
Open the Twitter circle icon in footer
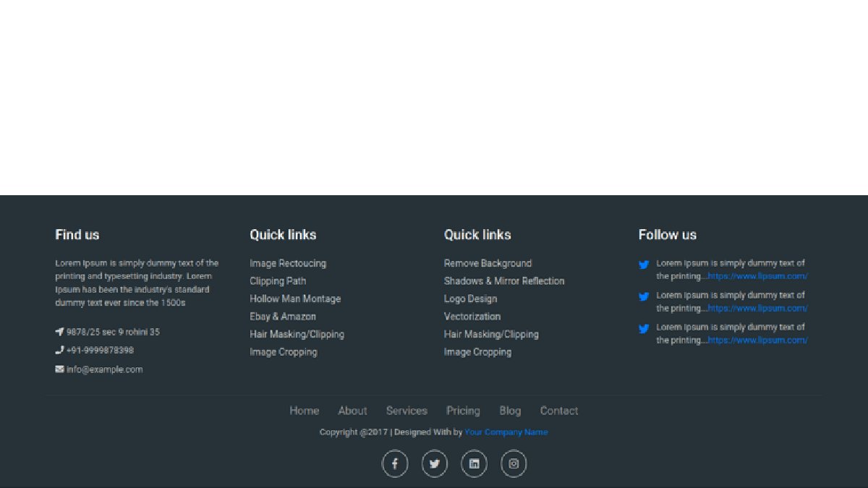(435, 464)
